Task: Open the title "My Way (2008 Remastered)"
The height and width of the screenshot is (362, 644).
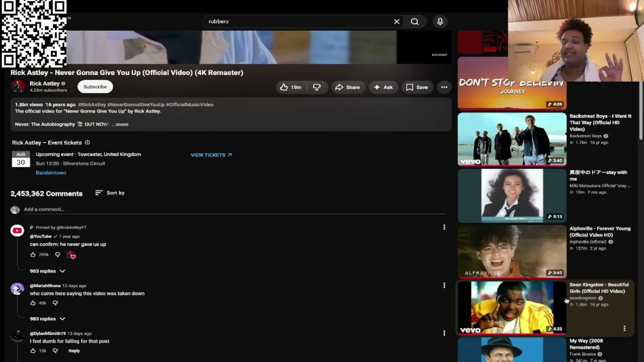Action: pyautogui.click(x=586, y=344)
